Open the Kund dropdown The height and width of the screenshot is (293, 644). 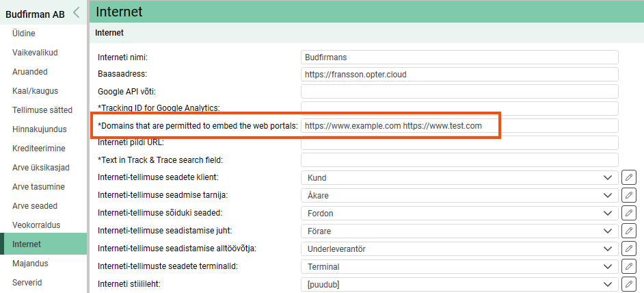click(459, 177)
